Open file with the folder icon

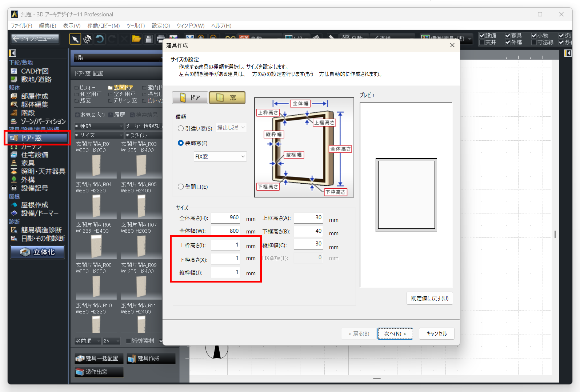136,39
